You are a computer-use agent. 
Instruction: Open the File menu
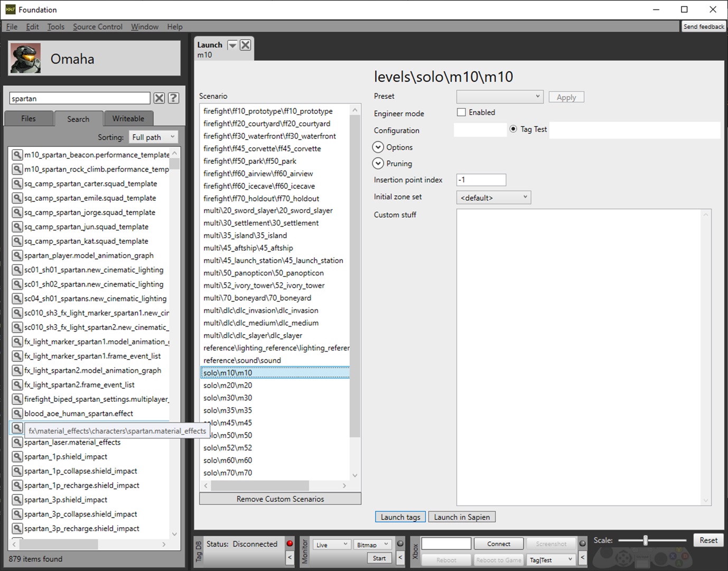pyautogui.click(x=12, y=26)
